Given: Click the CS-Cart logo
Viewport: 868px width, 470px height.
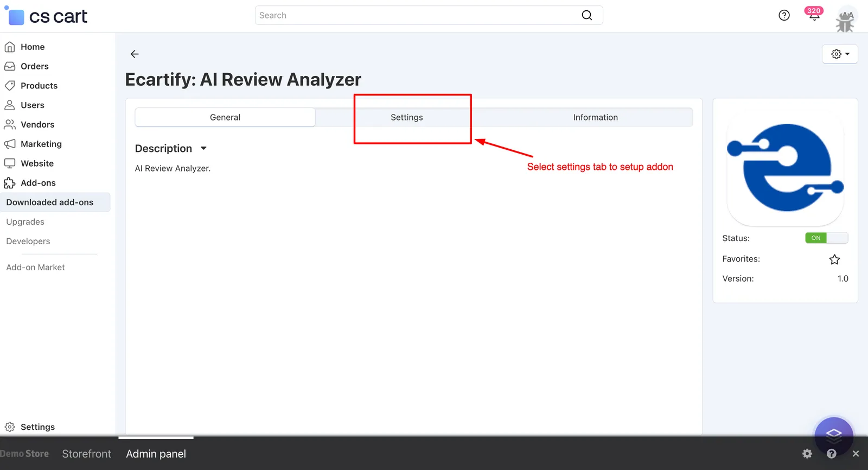Looking at the screenshot, I should (x=46, y=16).
